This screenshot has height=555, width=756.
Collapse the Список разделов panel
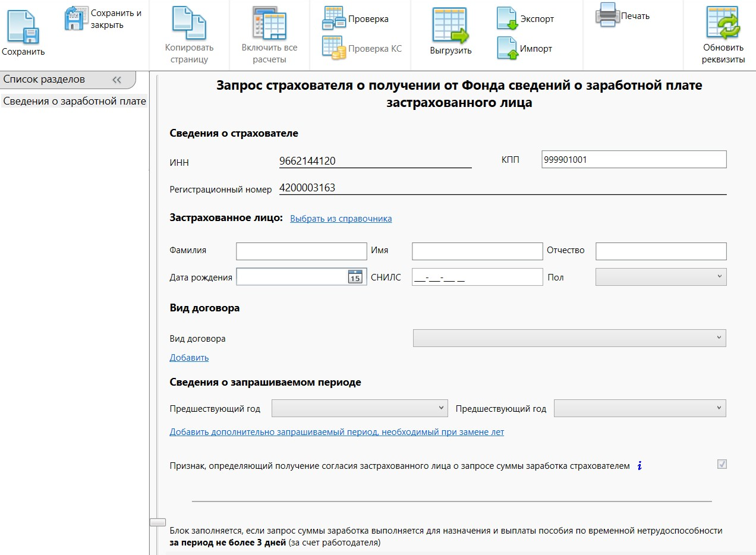tap(116, 80)
